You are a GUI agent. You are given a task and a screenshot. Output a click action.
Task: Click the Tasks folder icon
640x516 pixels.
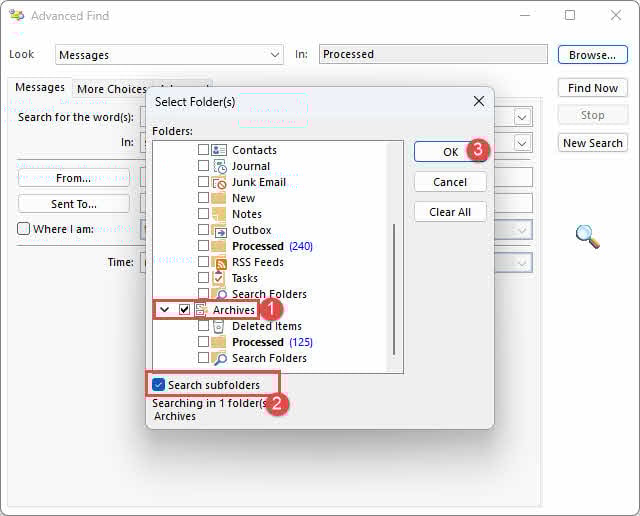219,278
